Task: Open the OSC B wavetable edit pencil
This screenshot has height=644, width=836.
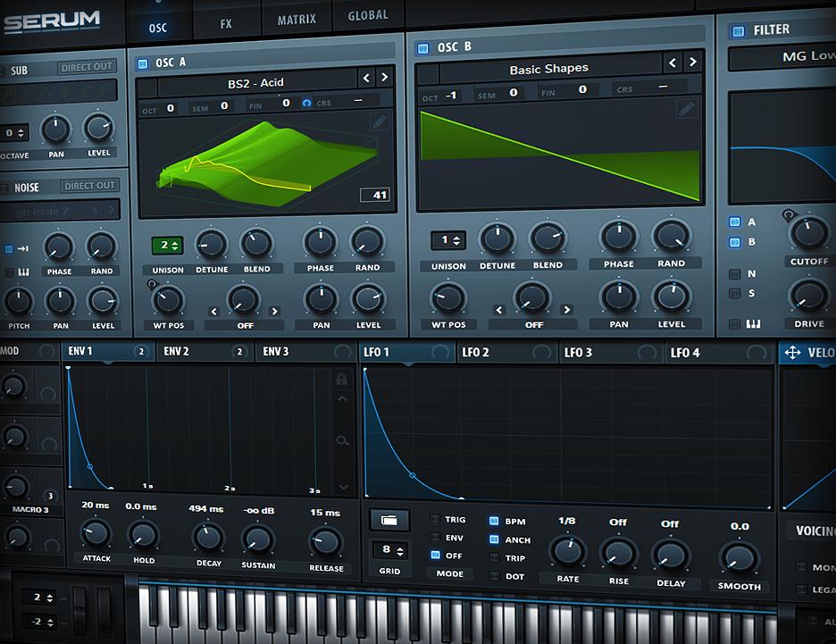Action: [686, 109]
